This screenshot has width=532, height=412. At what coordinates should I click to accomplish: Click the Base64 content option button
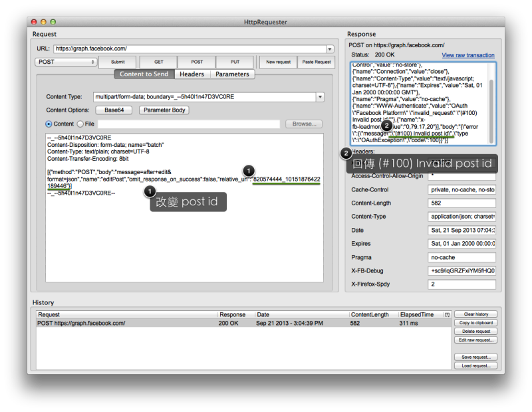114,110
